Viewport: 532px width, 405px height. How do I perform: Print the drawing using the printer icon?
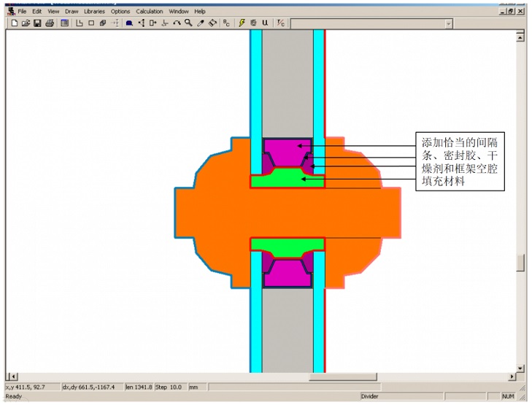(x=50, y=23)
